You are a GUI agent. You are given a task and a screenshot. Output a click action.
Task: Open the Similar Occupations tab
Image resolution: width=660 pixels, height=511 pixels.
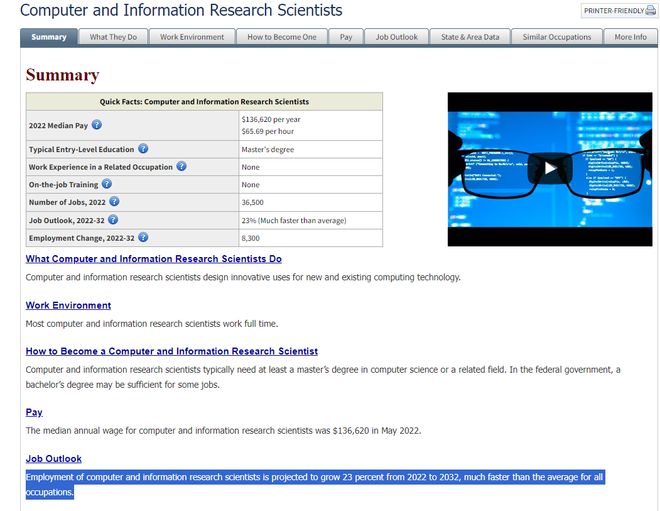tap(557, 37)
